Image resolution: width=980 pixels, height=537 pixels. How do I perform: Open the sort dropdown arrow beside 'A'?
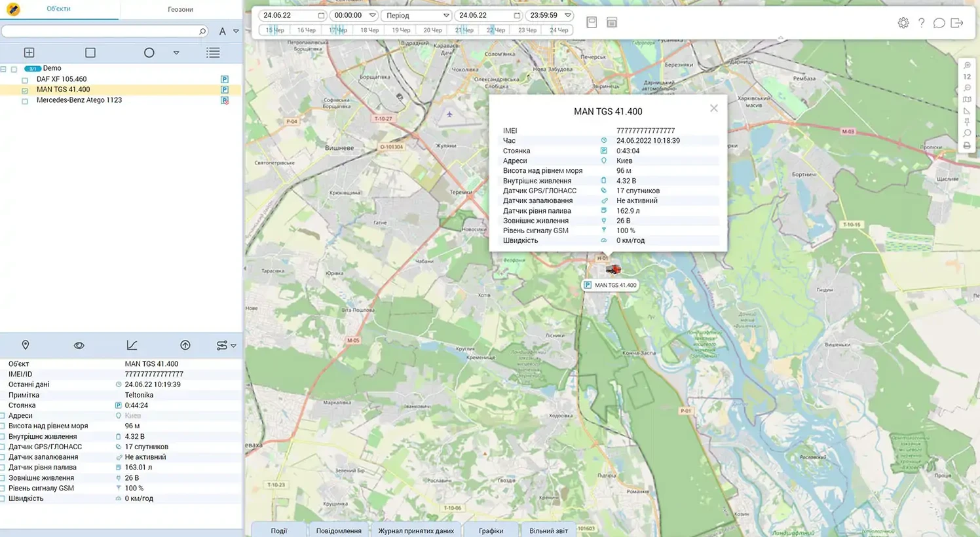[236, 31]
